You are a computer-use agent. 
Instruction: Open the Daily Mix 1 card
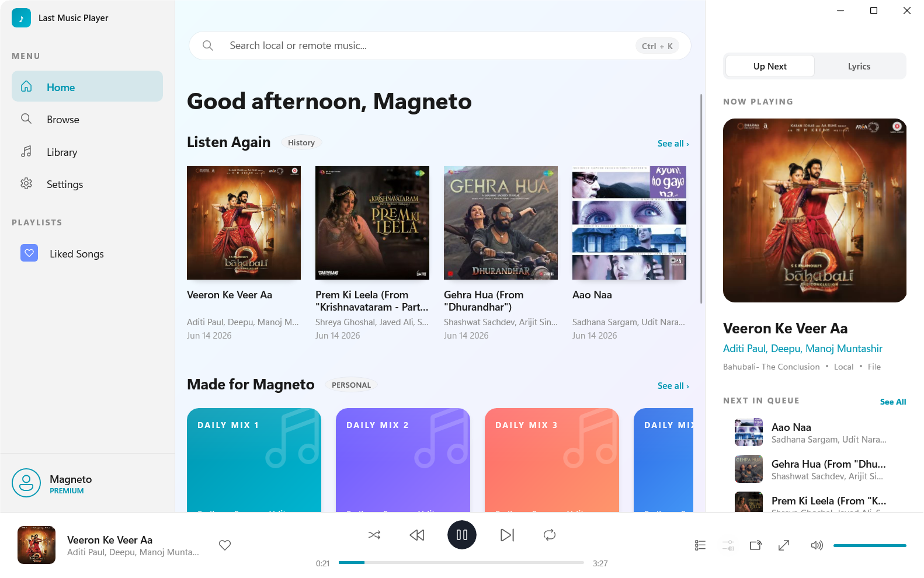click(254, 460)
